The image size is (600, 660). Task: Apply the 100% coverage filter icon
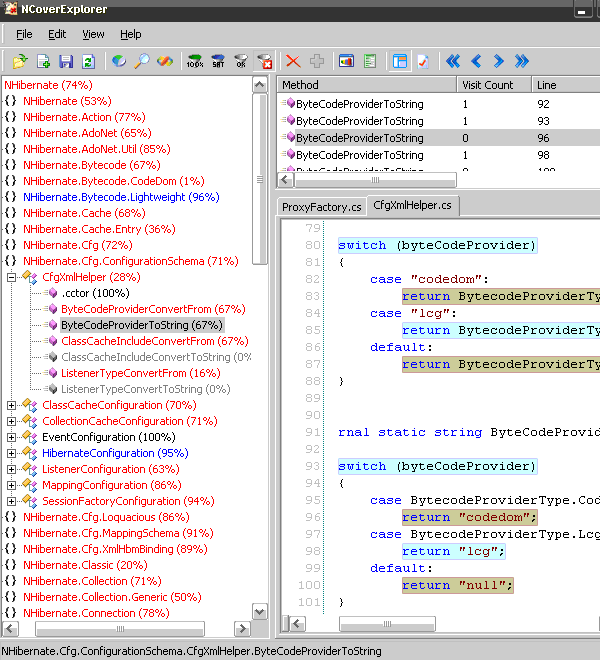[195, 61]
